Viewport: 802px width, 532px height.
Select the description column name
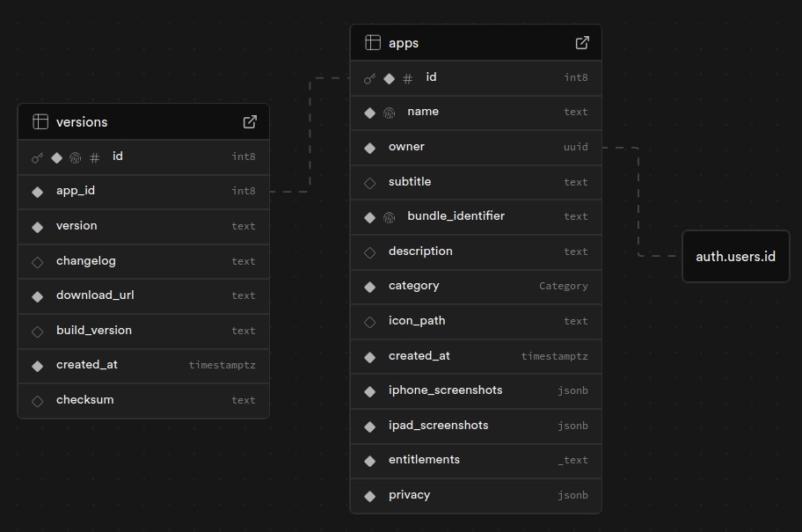420,251
